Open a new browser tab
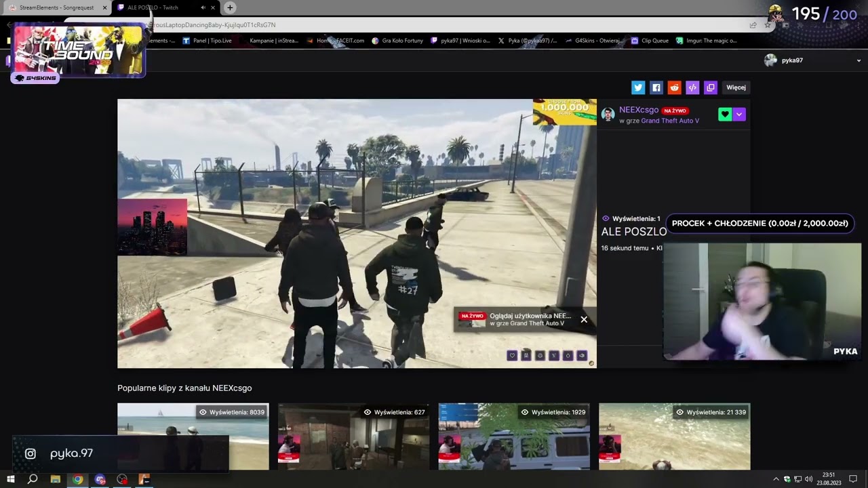Image resolution: width=868 pixels, height=488 pixels. [x=230, y=7]
